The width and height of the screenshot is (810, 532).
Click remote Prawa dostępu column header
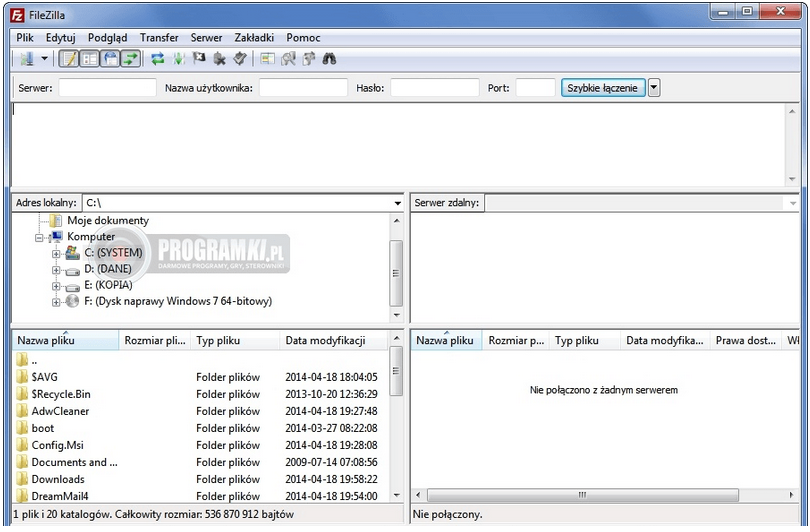tap(746, 340)
